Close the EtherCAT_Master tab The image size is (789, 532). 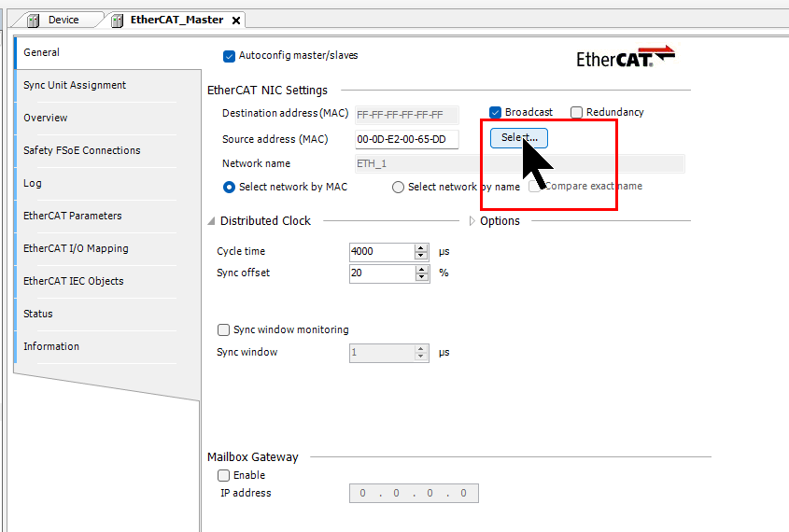click(x=235, y=21)
